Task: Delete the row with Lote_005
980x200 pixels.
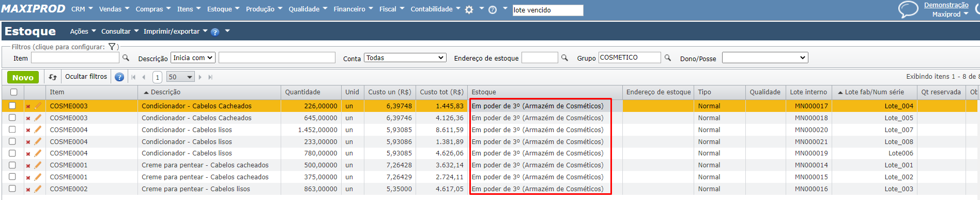Action: point(28,118)
